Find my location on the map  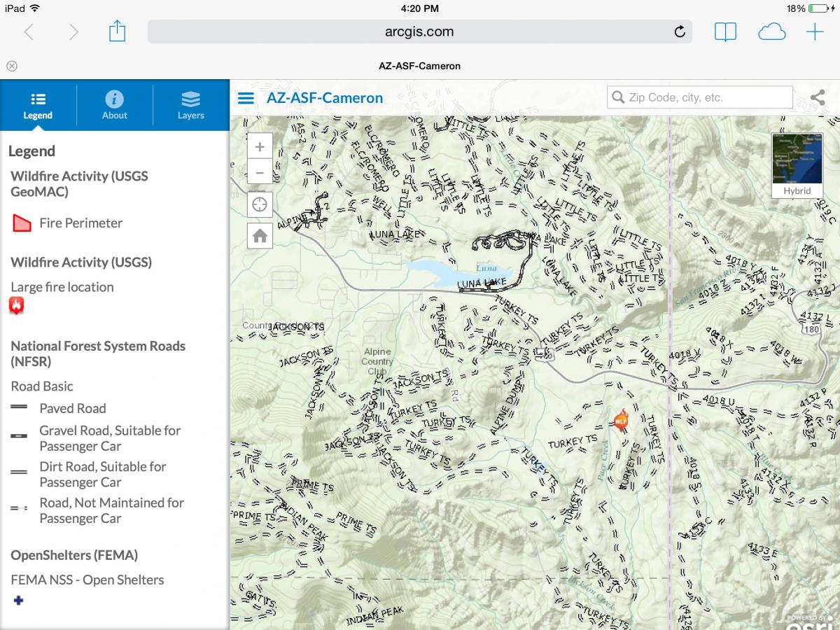[260, 204]
